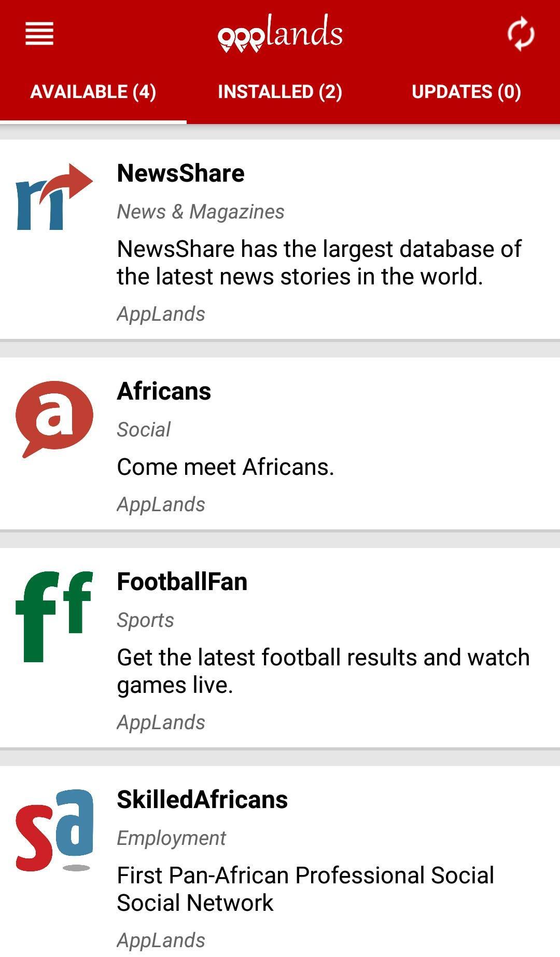Viewport: 560px width, 957px height.
Task: Tap the NewsShare description text
Action: 319,263
